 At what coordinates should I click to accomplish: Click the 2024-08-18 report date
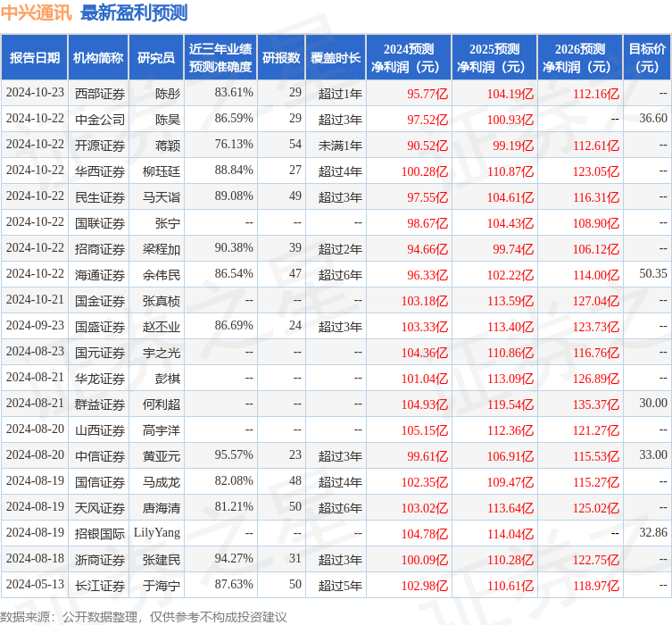pyautogui.click(x=35, y=559)
